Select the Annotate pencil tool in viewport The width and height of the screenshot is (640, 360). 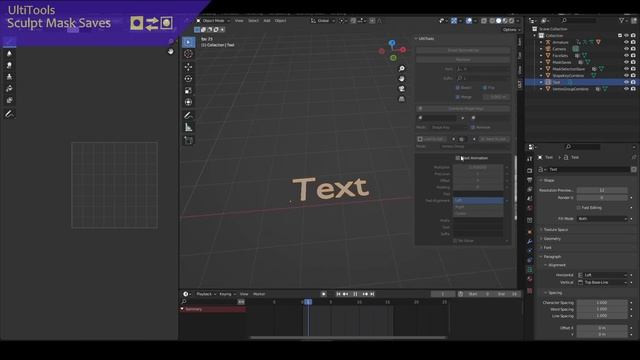(188, 116)
